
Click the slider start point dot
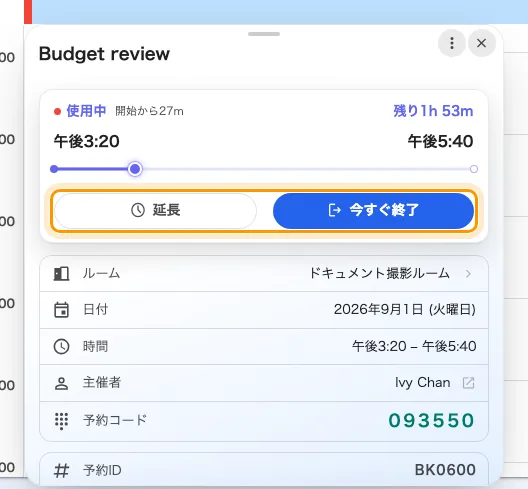[54, 169]
